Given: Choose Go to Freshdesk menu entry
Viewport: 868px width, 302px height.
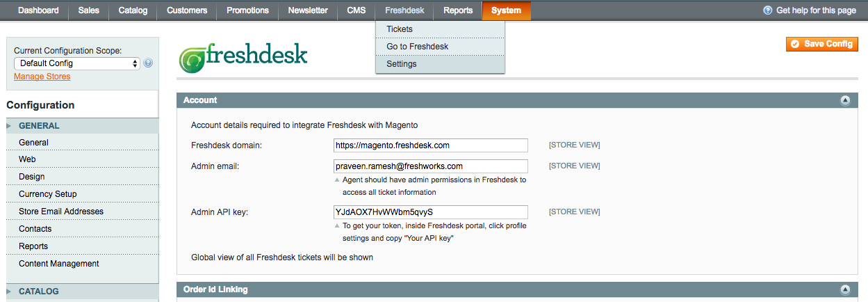Looking at the screenshot, I should [440, 47].
